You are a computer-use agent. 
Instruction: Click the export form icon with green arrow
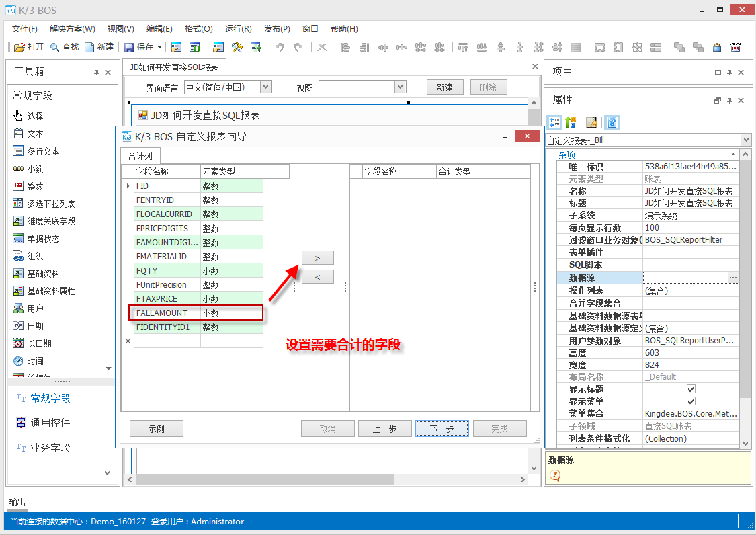tap(255, 47)
